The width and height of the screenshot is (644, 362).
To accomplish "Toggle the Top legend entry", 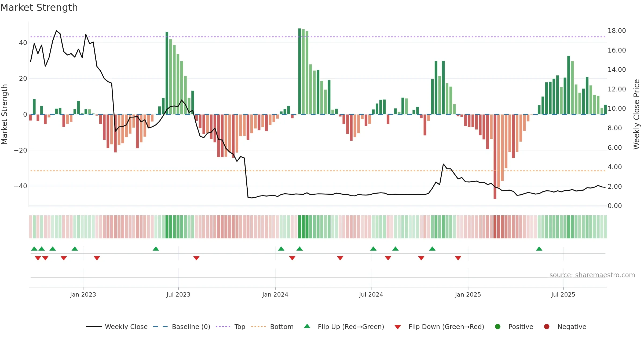I will 230,327.
